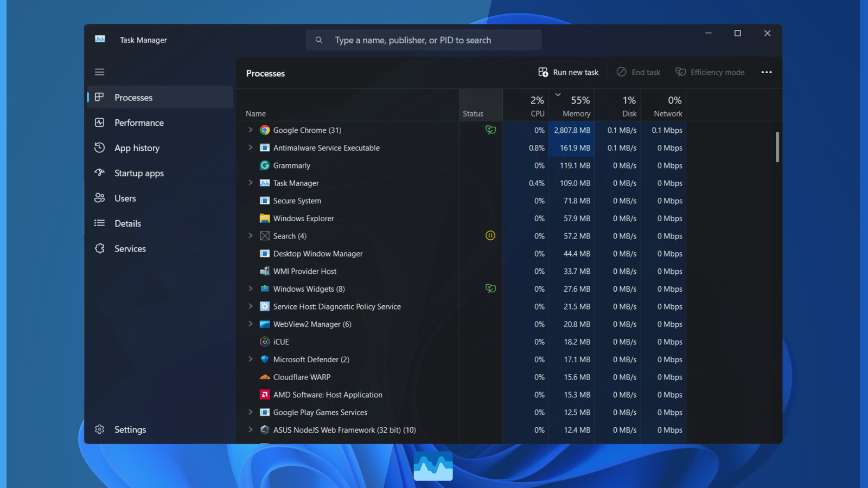Click the Secure System process icon
Image resolution: width=868 pixels, height=488 pixels.
click(265, 201)
